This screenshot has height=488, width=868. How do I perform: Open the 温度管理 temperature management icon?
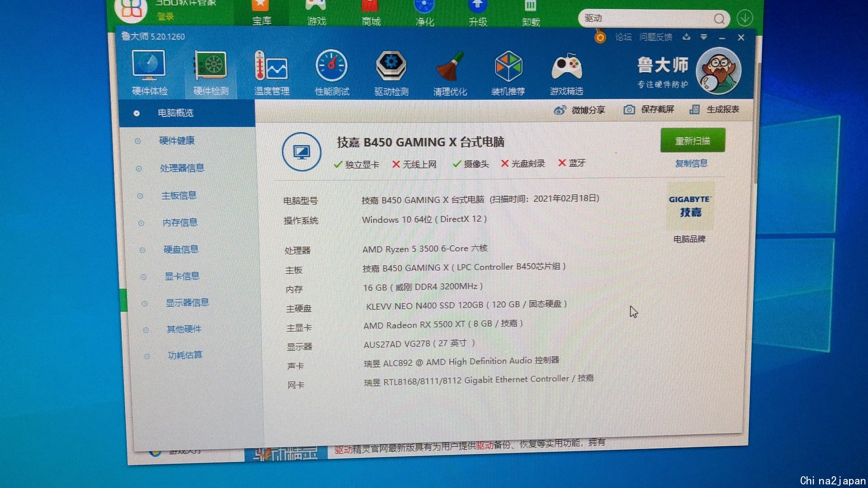click(x=271, y=72)
